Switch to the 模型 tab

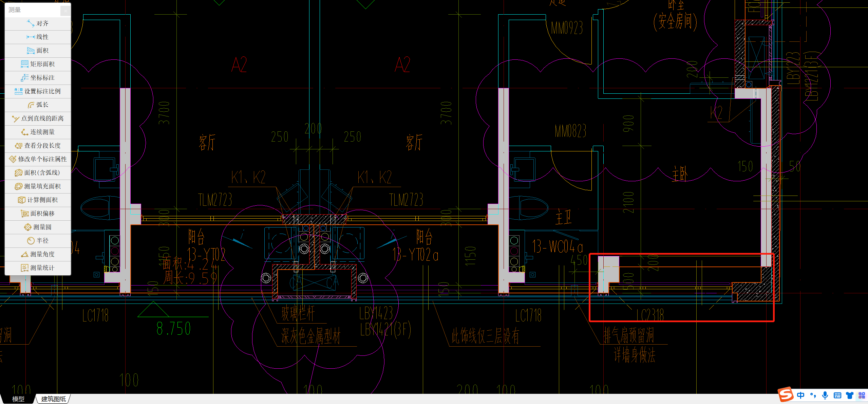point(18,399)
